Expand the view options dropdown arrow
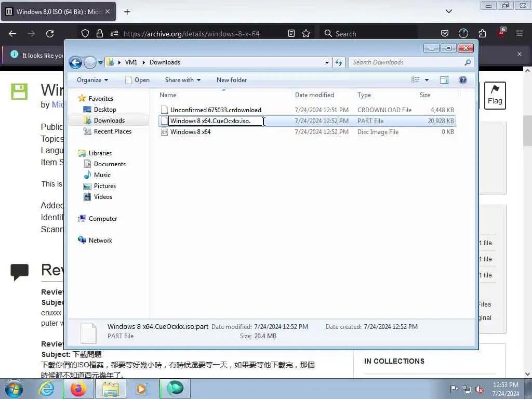The image size is (532, 399). (427, 80)
